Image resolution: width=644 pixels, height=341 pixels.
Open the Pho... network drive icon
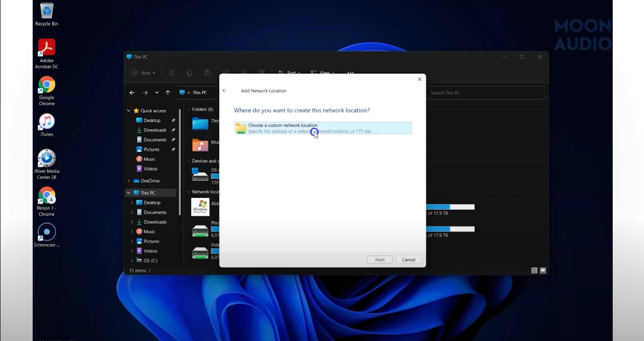tap(200, 231)
